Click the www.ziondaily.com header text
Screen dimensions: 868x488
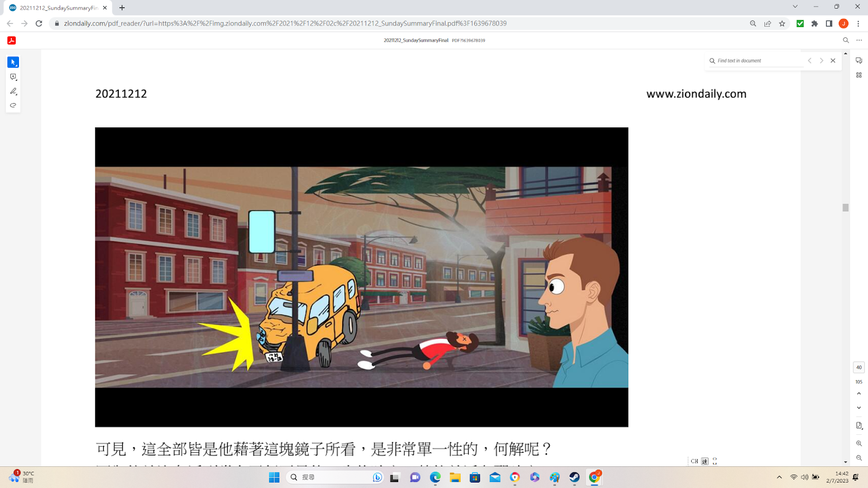pos(697,94)
